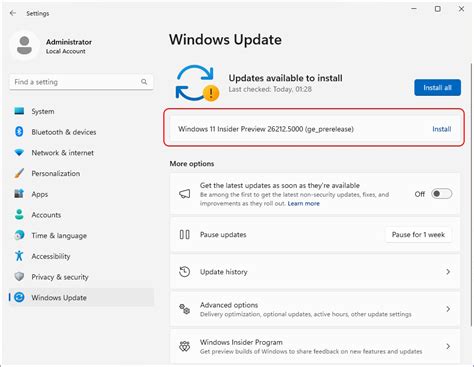This screenshot has width=474, height=367.
Task: Select Accessibility in the sidebar
Action: click(x=81, y=256)
